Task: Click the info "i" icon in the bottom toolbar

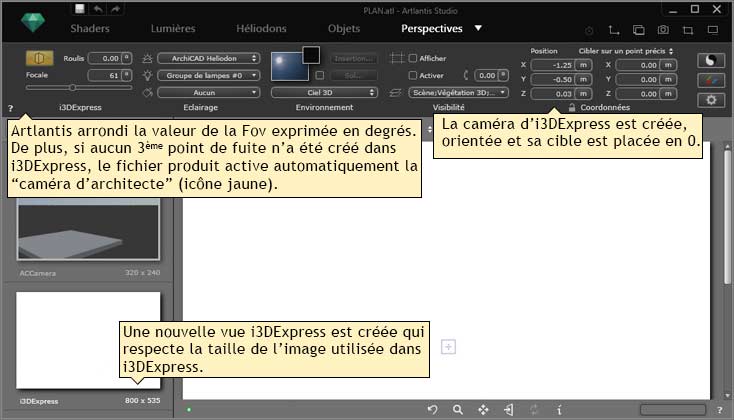Action: (559, 410)
